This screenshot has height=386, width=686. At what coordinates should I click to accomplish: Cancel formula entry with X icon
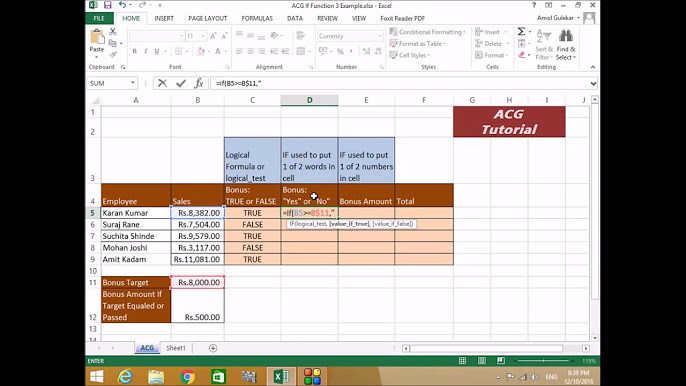tap(162, 83)
